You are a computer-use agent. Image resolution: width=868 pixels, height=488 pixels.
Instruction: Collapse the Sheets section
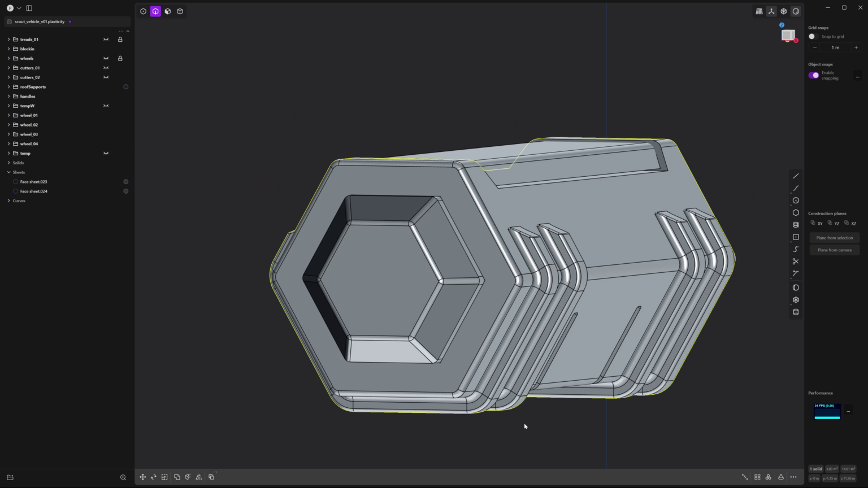(8, 172)
